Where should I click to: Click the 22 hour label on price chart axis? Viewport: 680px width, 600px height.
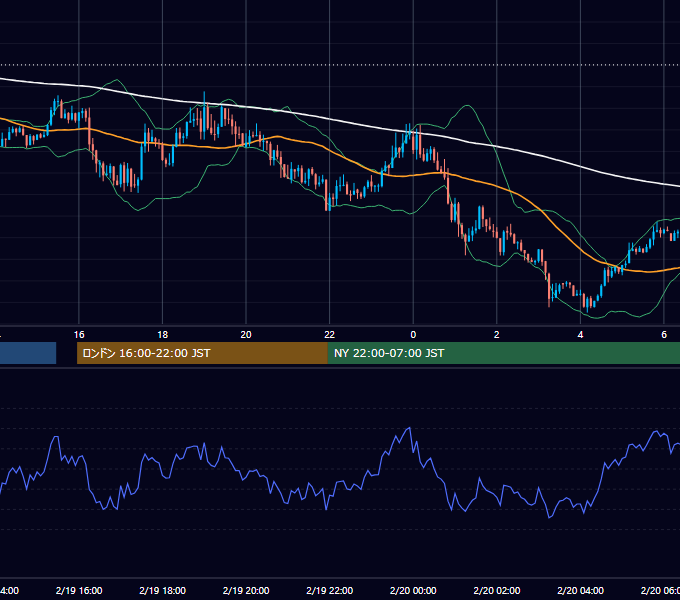click(x=330, y=335)
